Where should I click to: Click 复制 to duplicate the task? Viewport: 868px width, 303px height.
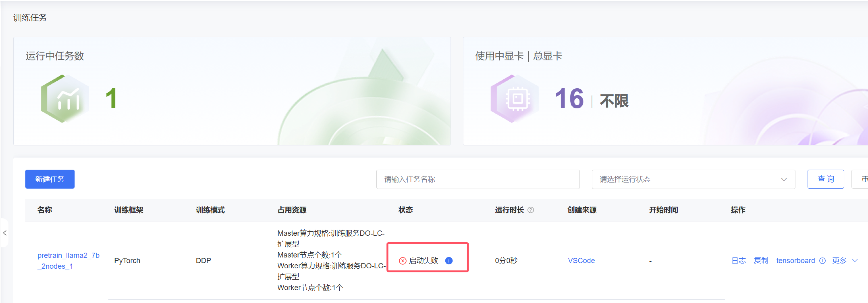(761, 260)
